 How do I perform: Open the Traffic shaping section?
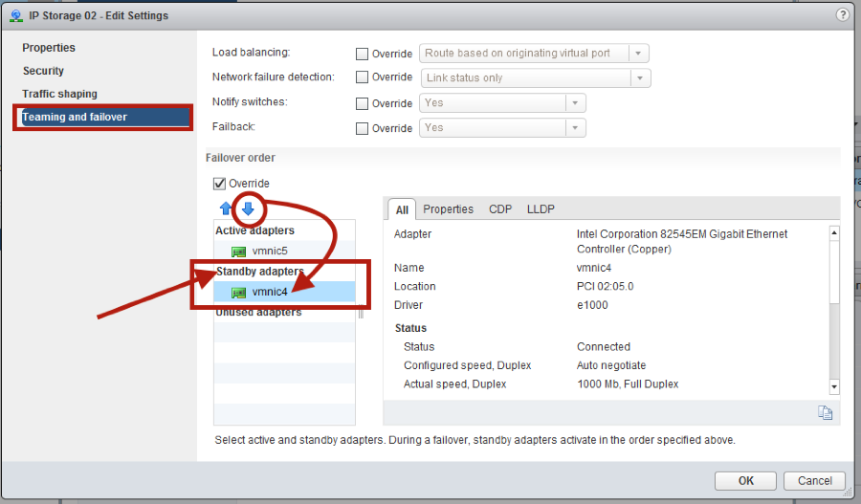point(60,94)
